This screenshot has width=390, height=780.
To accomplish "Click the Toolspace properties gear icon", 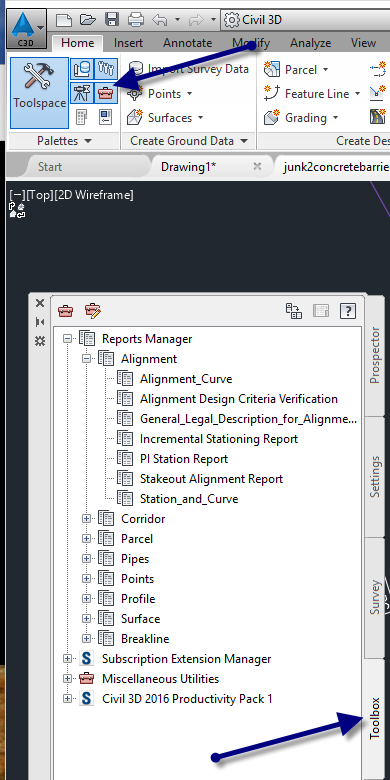I will tap(40, 341).
